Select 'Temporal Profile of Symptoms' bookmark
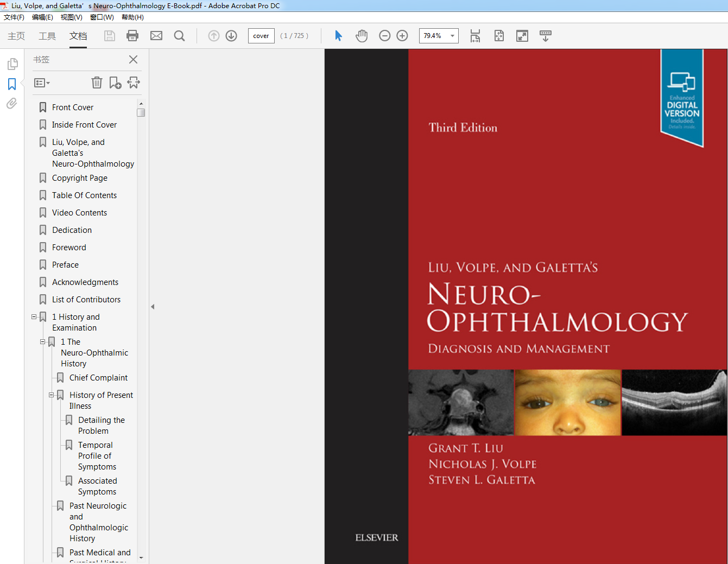 (97, 456)
